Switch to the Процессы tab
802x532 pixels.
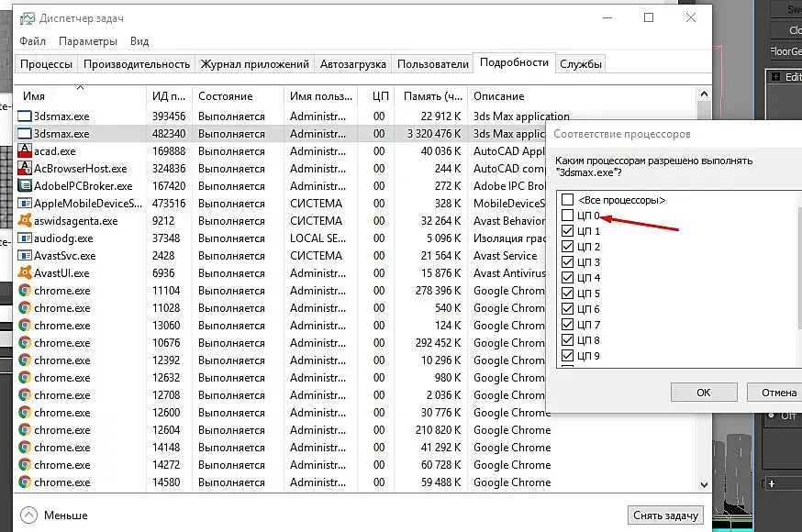(x=46, y=64)
